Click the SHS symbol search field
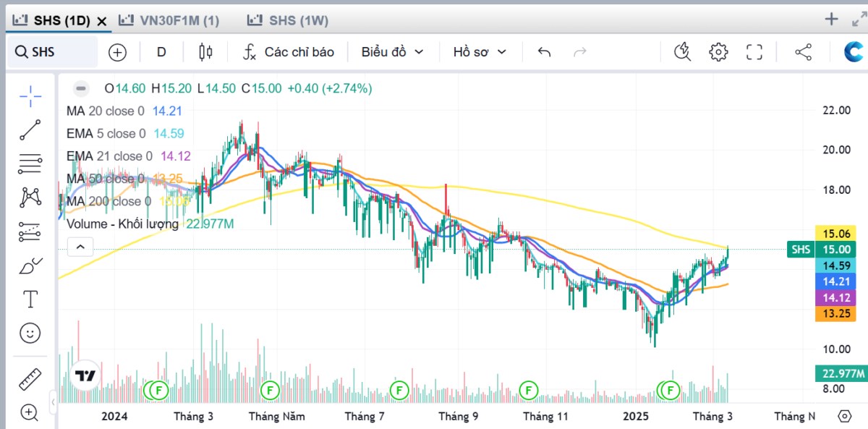The height and width of the screenshot is (429, 868). point(52,52)
